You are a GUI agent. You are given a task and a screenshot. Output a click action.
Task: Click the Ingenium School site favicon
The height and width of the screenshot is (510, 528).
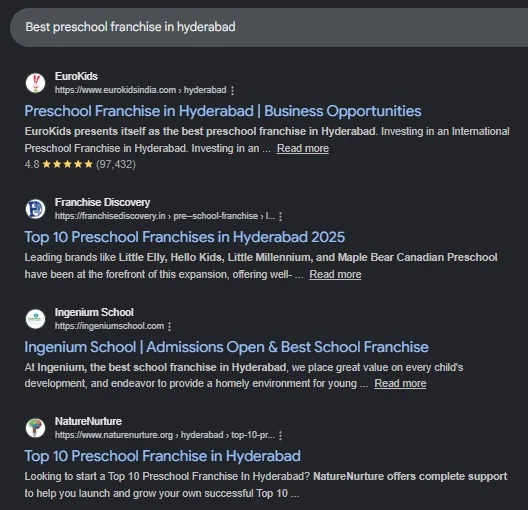[35, 319]
